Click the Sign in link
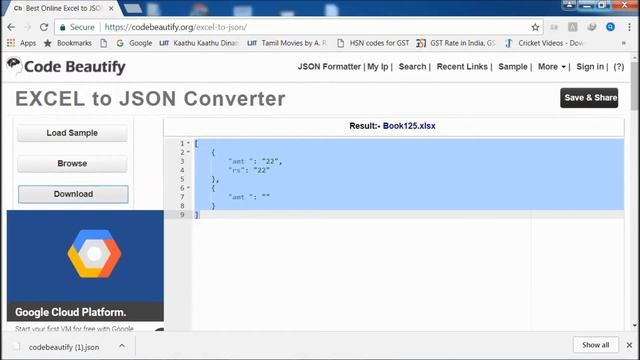This screenshot has width=640, height=360. [x=590, y=67]
